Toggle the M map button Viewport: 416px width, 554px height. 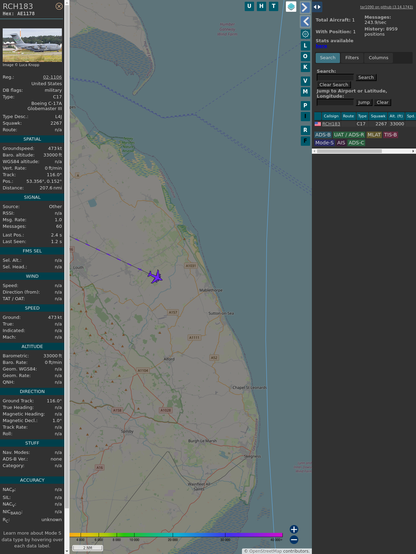tap(305, 92)
